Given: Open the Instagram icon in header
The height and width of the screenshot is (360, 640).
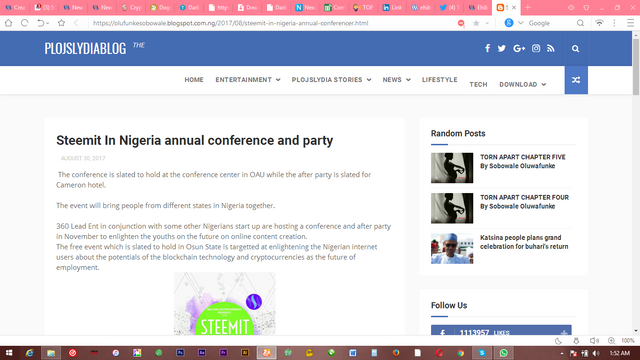Looking at the screenshot, I should [x=536, y=48].
